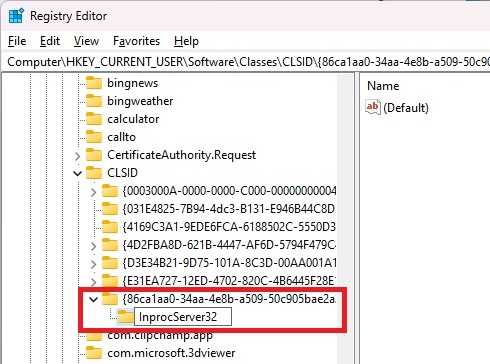Select the {D3E34B21-9D75 key folder icon
The width and height of the screenshot is (490, 364).
click(110, 263)
